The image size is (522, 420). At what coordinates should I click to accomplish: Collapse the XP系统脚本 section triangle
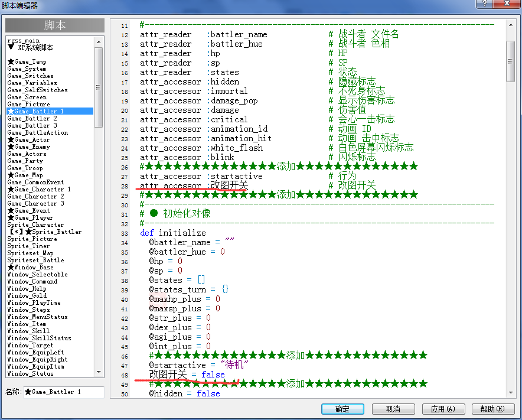(x=11, y=47)
